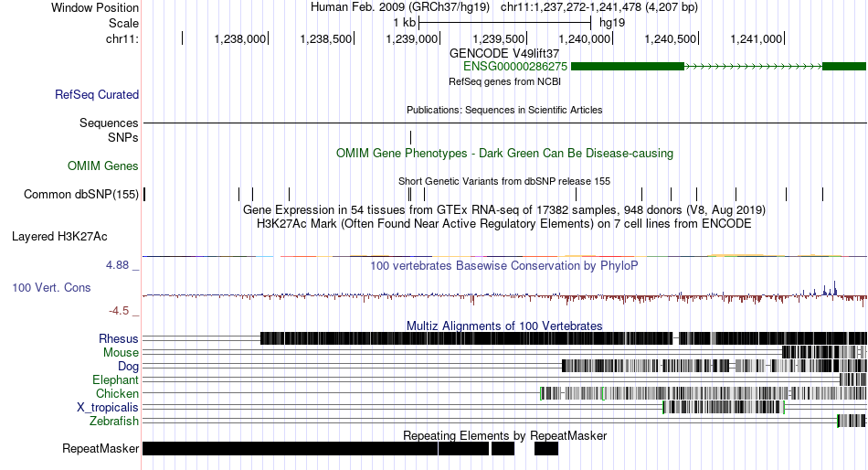Click the GTEx Gene Expression track title
This screenshot has width=868, height=470.
click(x=504, y=210)
